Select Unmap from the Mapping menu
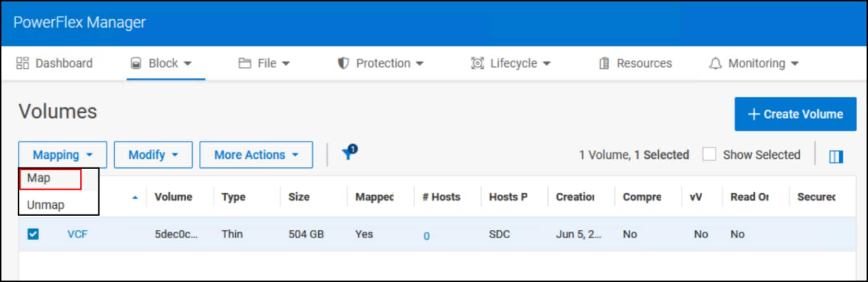The image size is (868, 282). click(x=46, y=205)
